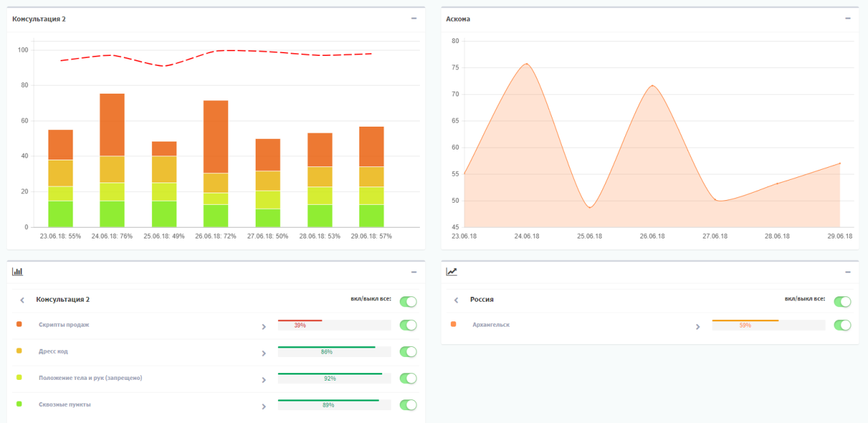Click the 86% progress bar
Image resolution: width=868 pixels, height=423 pixels.
[334, 352]
